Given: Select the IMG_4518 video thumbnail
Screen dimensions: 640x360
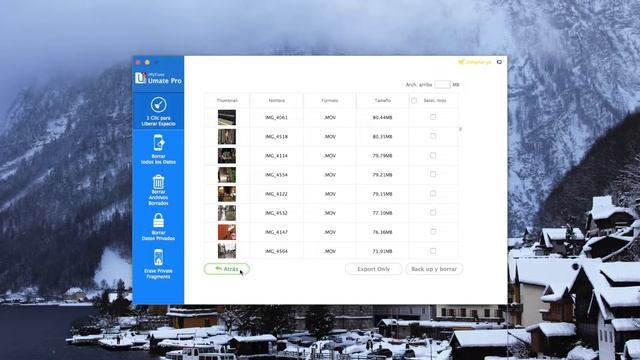Looking at the screenshot, I should tap(227, 137).
